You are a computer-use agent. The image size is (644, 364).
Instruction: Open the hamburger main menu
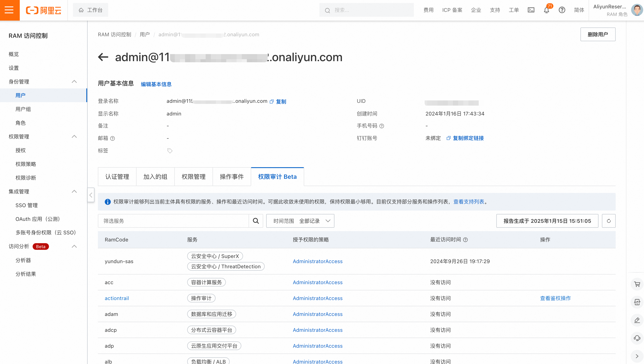[9, 10]
